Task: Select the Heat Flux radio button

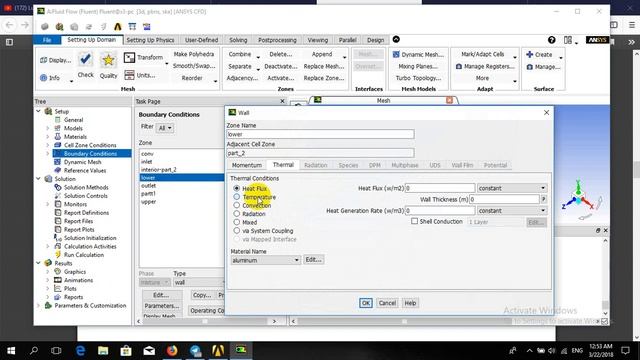Action: coord(237,189)
